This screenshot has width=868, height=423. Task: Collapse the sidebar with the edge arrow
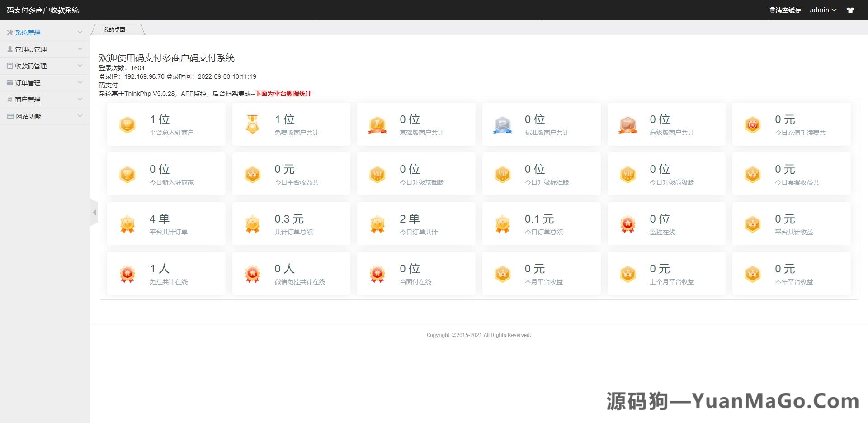[94, 212]
